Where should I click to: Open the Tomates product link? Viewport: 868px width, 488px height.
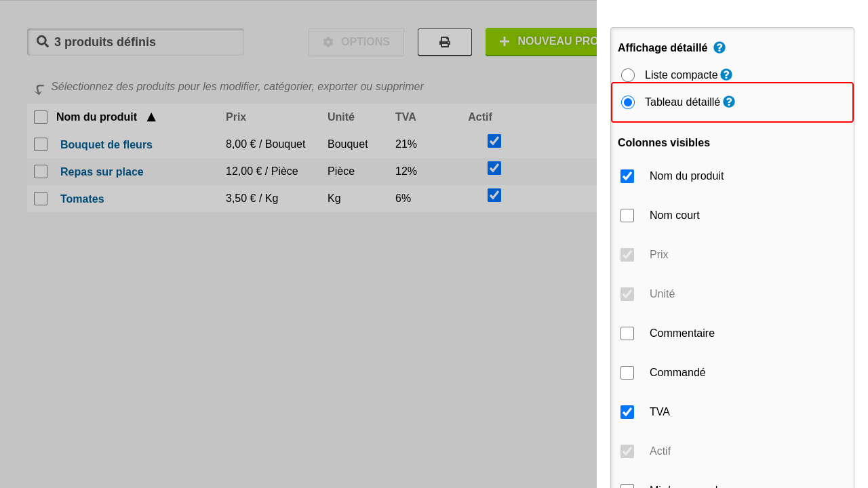coord(82,199)
